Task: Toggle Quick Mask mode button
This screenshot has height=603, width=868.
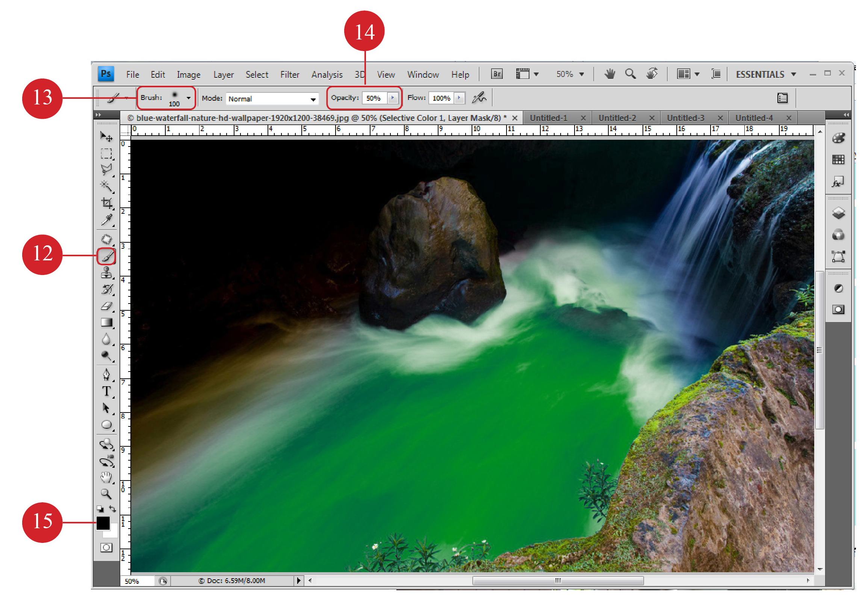Action: tap(106, 547)
